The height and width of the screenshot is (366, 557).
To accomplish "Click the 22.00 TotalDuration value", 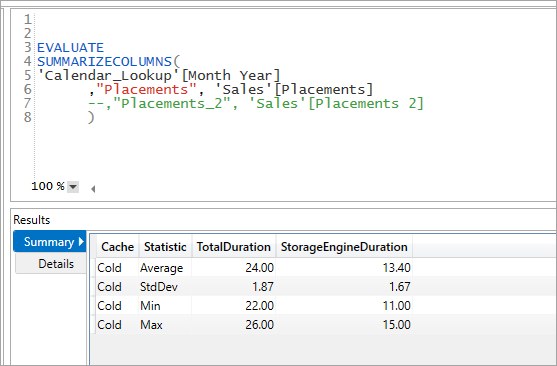I will [x=259, y=306].
